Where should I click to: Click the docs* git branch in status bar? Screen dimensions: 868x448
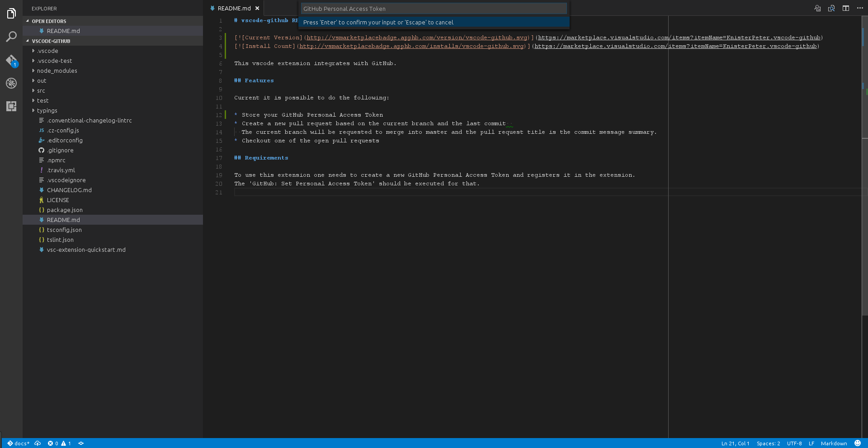[19, 443]
